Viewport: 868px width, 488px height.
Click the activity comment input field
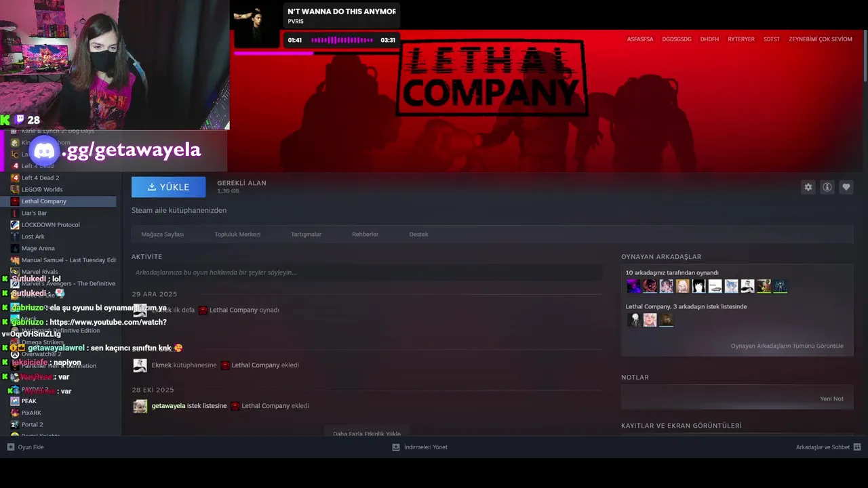(x=366, y=272)
